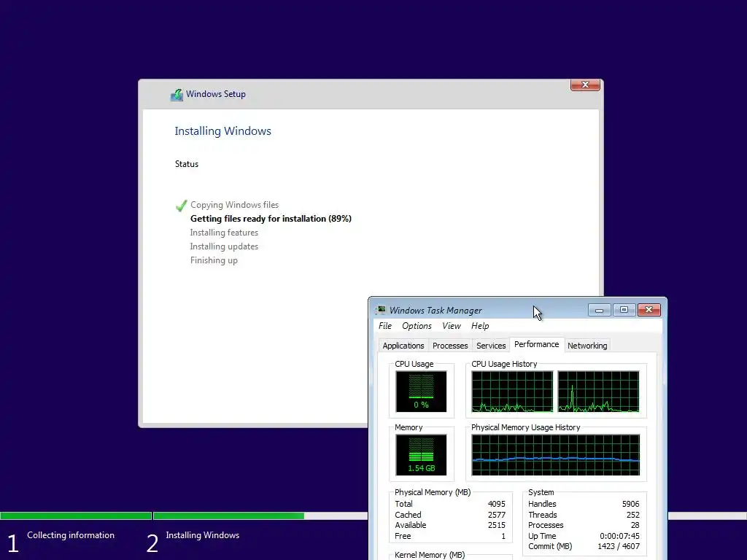The height and width of the screenshot is (560, 747).
Task: Click the Task Manager title bar icon
Action: (x=380, y=311)
